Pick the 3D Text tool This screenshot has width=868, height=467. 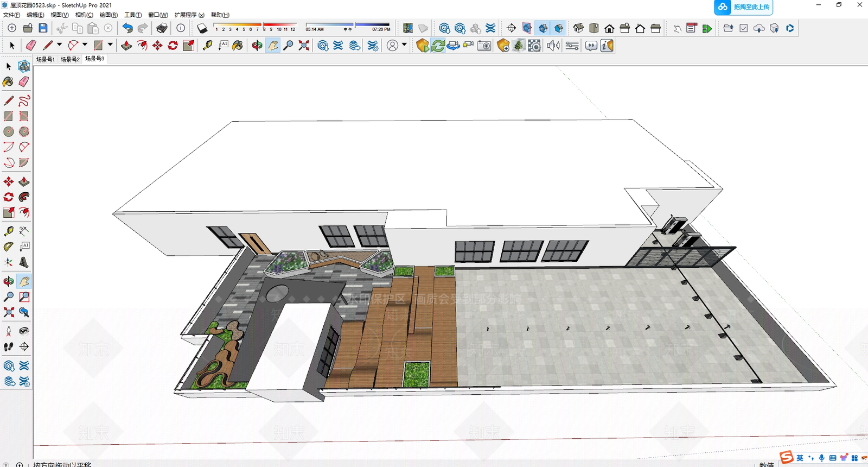(x=24, y=262)
